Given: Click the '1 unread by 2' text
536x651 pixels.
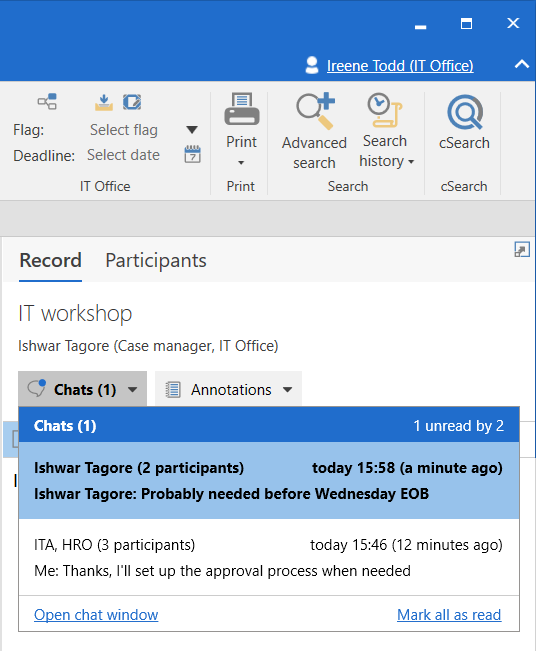Looking at the screenshot, I should coord(458,426).
